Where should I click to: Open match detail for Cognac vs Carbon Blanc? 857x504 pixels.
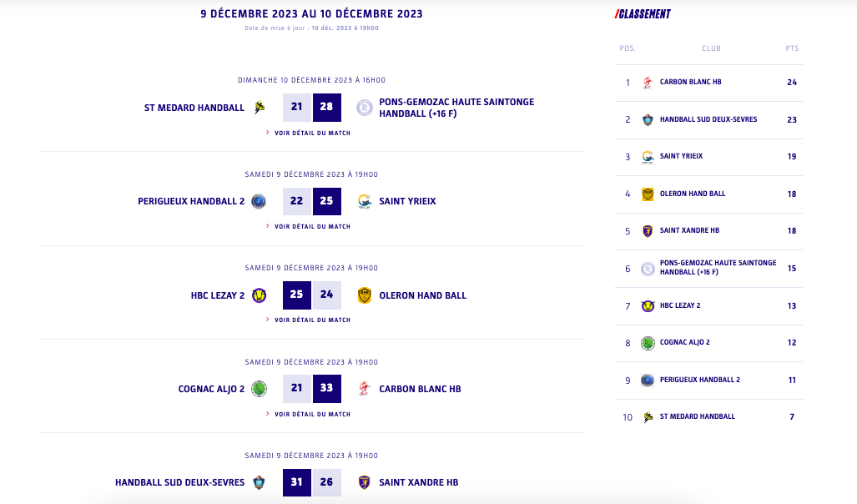click(x=312, y=414)
